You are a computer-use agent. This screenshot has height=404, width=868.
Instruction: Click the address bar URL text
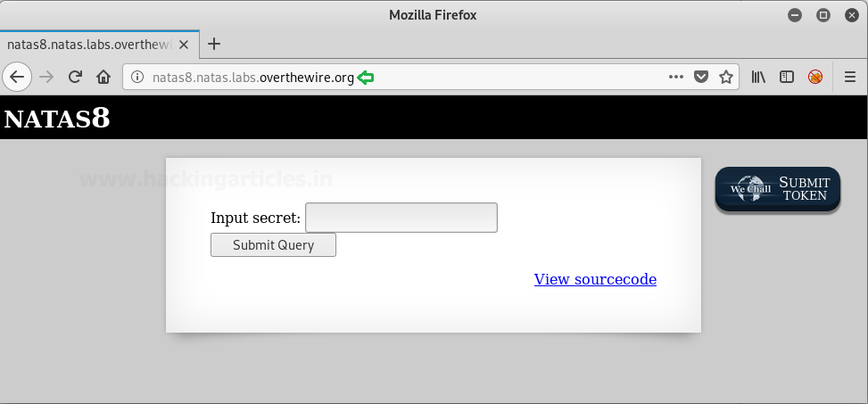[x=252, y=78]
